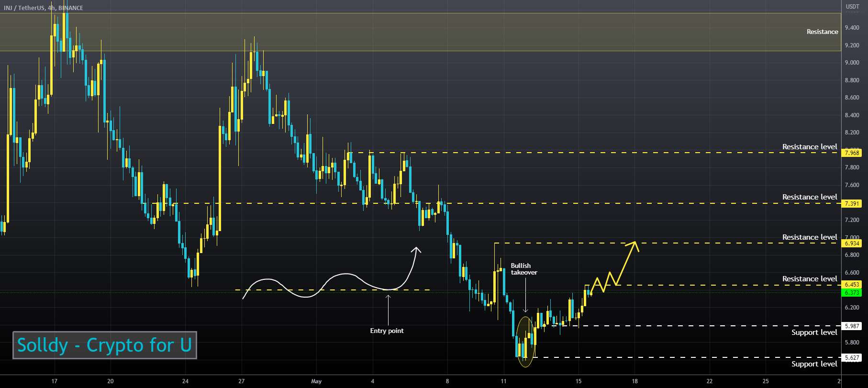Click date 25 on the time axis
Viewport: 868px width, 388px height.
(x=766, y=381)
